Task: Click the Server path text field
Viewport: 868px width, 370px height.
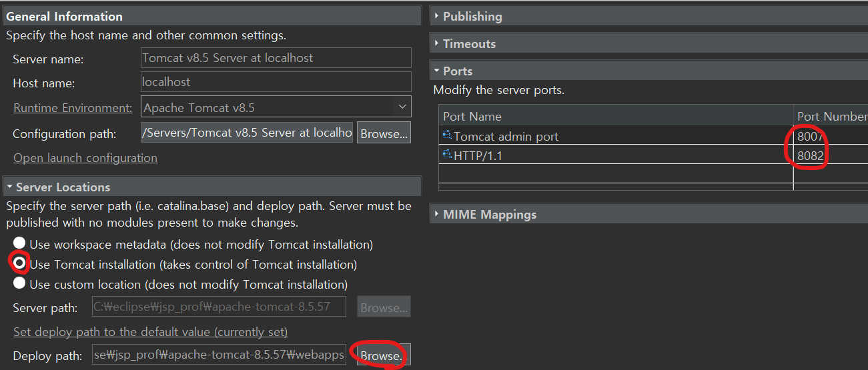Action: [x=219, y=307]
